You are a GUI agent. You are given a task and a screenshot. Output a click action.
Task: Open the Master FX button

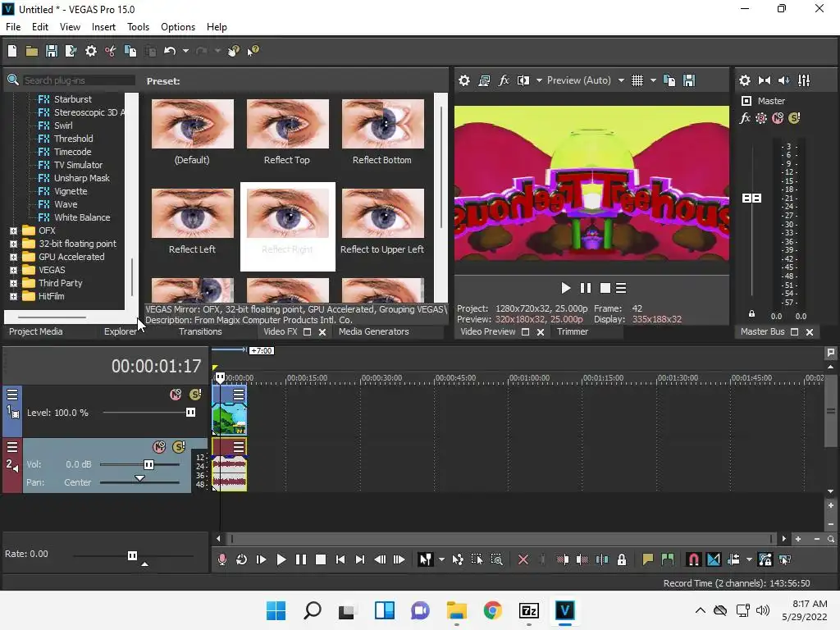745,118
